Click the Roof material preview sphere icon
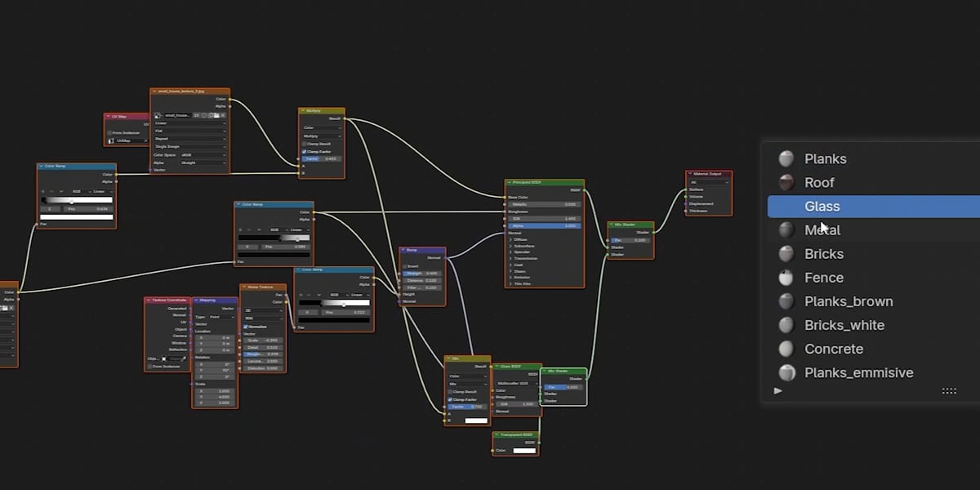The height and width of the screenshot is (490, 980). [786, 183]
